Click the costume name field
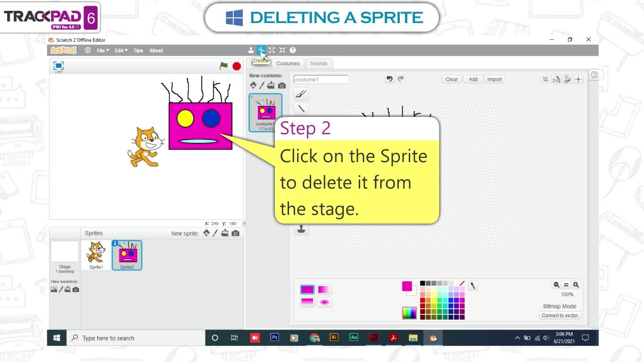The width and height of the screenshot is (644, 362). [x=321, y=80]
